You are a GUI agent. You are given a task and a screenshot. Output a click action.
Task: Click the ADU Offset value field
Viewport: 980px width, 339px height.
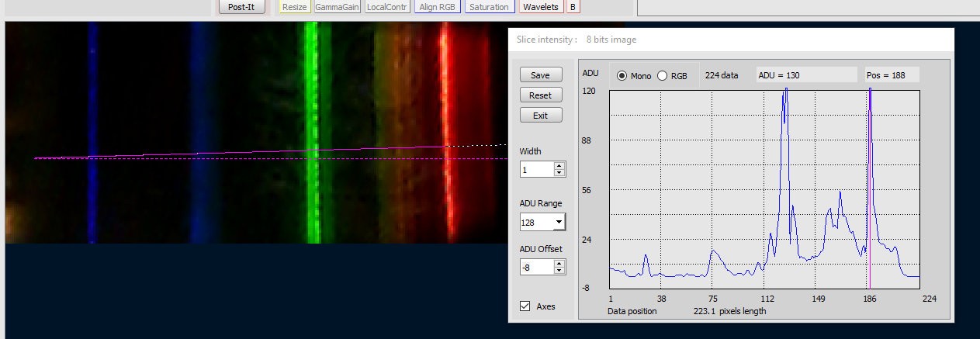coord(536,267)
